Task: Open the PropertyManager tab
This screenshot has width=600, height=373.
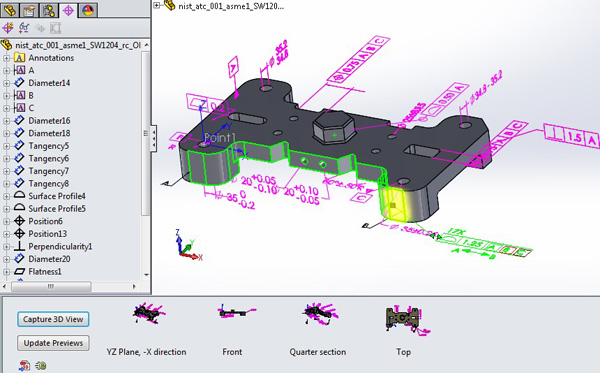Action: pos(29,10)
